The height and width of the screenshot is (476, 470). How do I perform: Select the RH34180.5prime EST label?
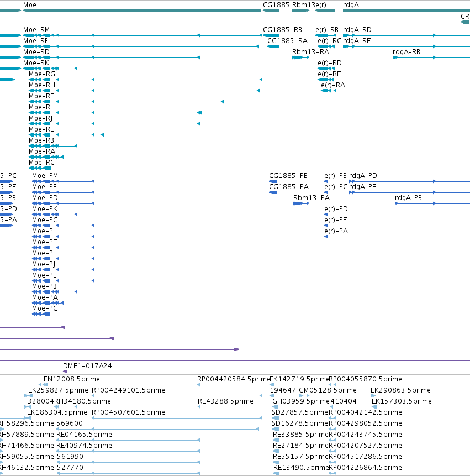coord(82,401)
